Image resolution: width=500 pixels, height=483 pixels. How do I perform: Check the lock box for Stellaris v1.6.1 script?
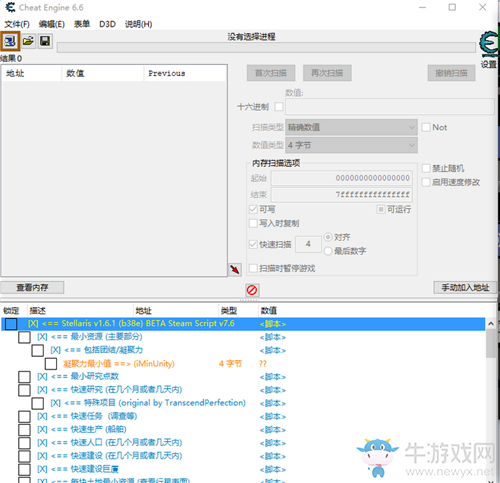[x=11, y=324]
